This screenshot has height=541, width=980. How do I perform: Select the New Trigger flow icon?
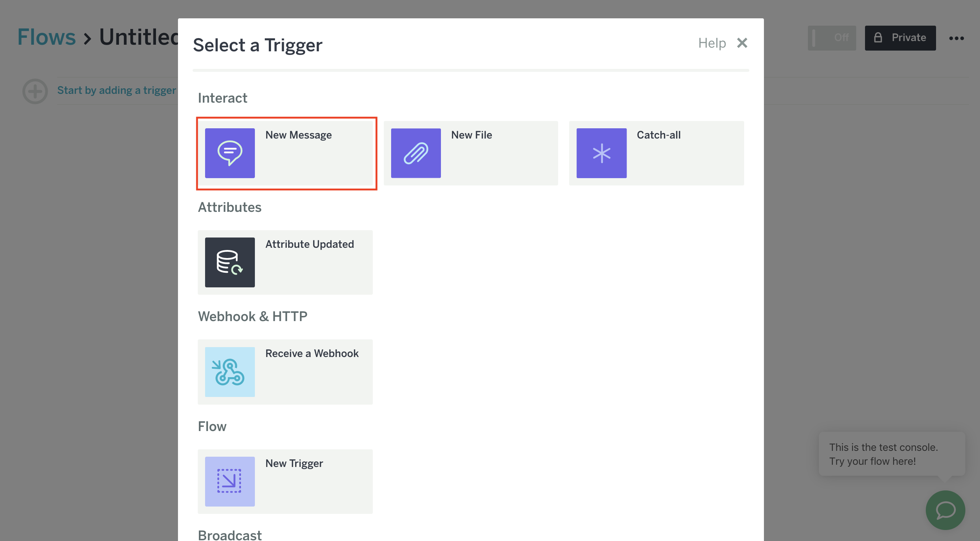(x=230, y=481)
